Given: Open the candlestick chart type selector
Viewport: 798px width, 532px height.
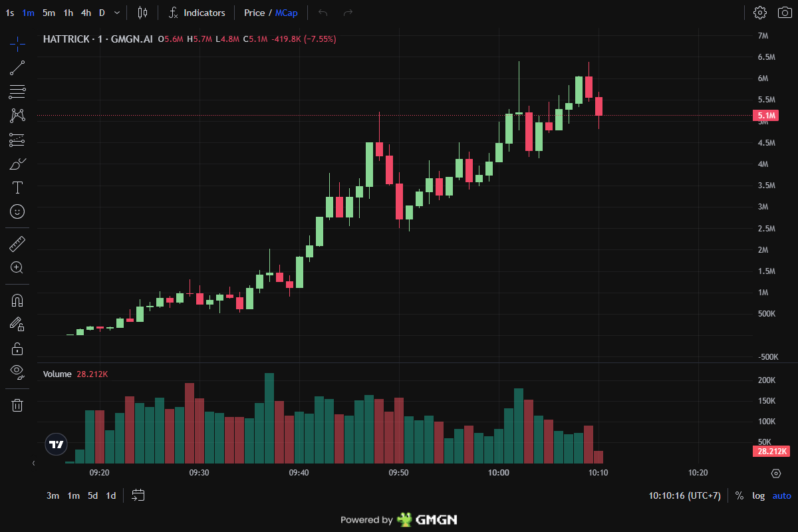Looking at the screenshot, I should point(142,13).
